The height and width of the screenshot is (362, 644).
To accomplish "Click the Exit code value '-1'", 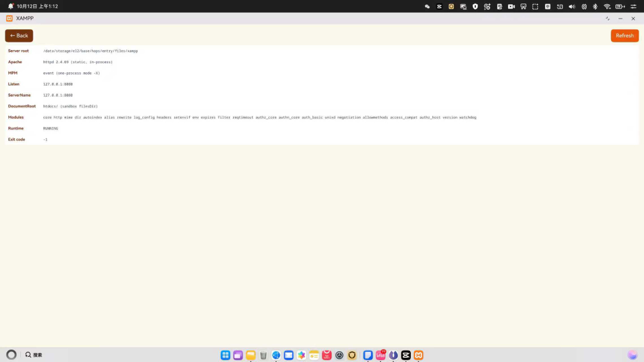I will pos(45,140).
